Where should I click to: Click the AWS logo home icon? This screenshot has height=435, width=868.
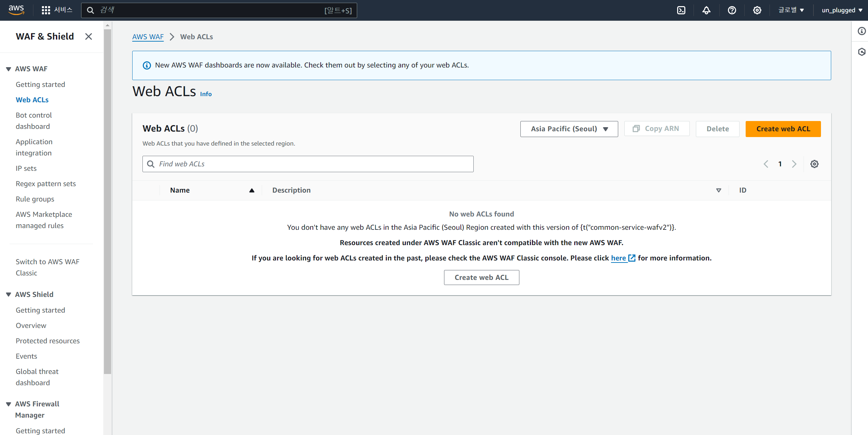(x=16, y=10)
